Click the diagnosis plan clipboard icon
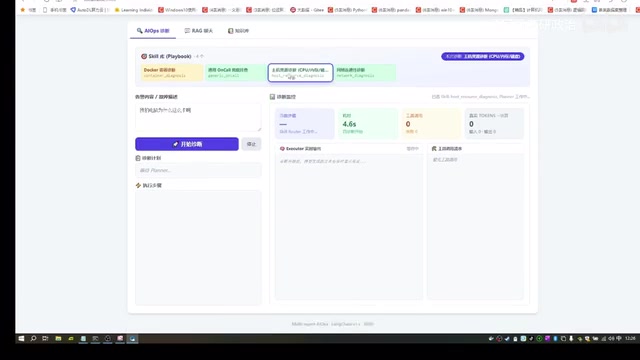The height and width of the screenshot is (360, 640). [x=138, y=158]
